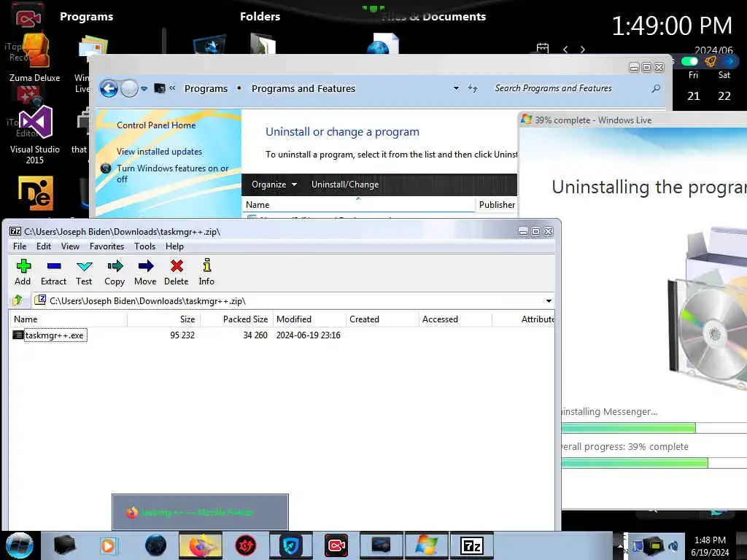Click the Windows Start orb
Image resolution: width=747 pixels, height=560 pixels.
pos(20,545)
